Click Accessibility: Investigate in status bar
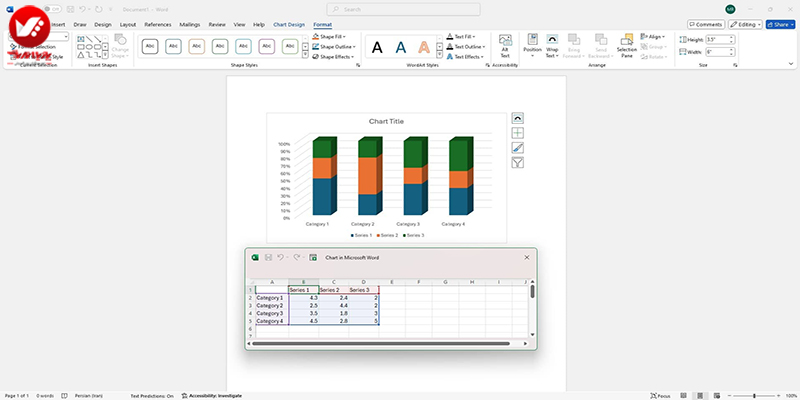Viewport: 800px width, 400px height. tap(212, 395)
